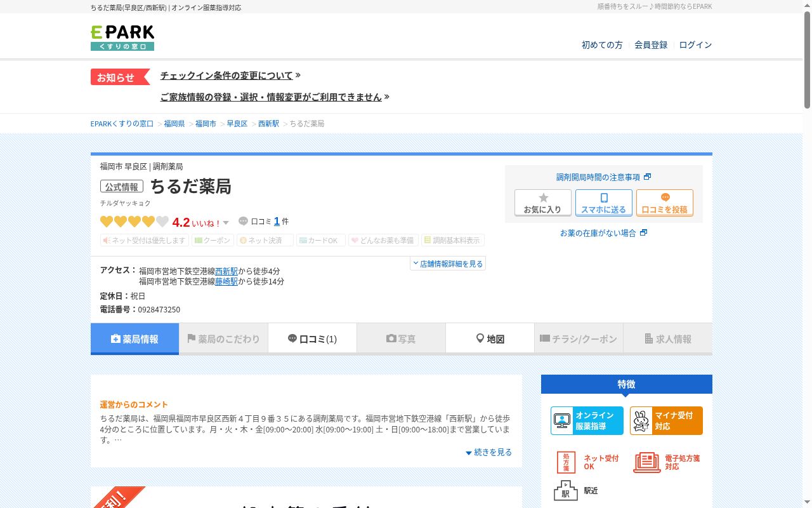Click the 藤崎駅 station link
Image resolution: width=812 pixels, height=508 pixels.
coord(226,281)
